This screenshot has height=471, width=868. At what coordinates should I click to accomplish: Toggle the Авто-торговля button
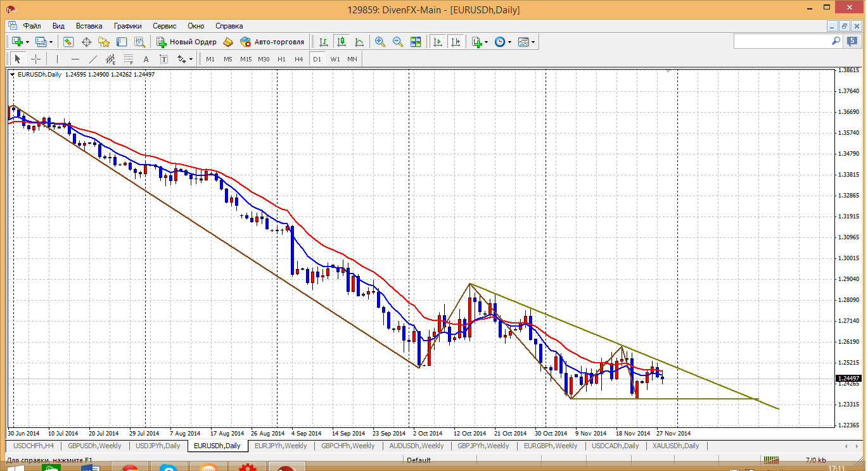[272, 42]
